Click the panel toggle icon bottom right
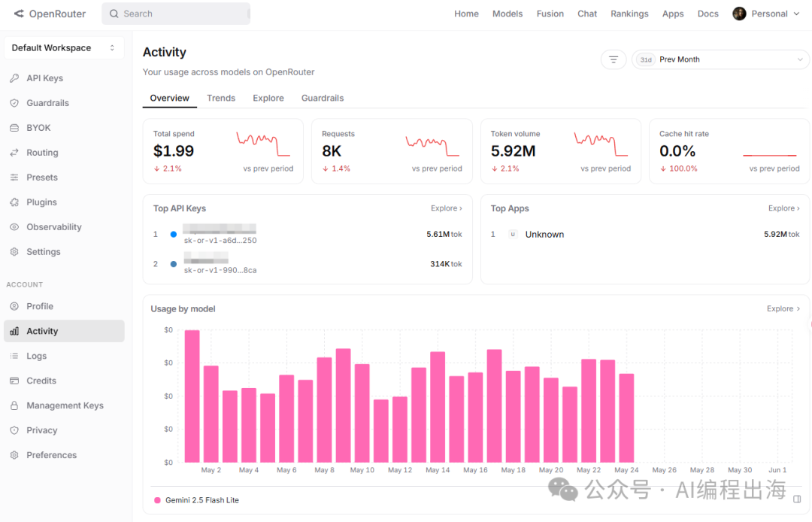Viewport: 812px width, 522px height. (x=797, y=499)
